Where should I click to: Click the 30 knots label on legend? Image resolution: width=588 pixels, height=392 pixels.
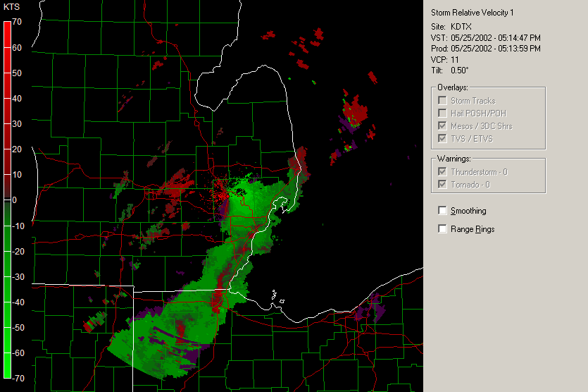pos(17,124)
